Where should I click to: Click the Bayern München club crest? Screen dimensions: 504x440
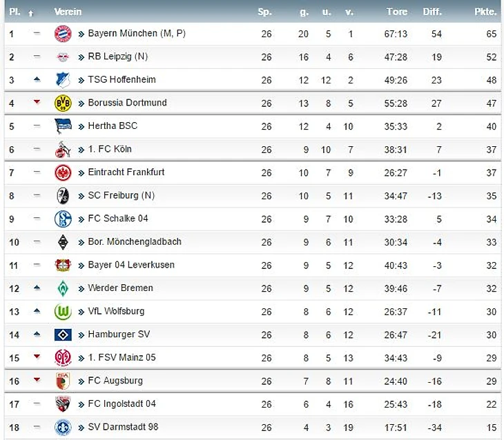(x=63, y=34)
